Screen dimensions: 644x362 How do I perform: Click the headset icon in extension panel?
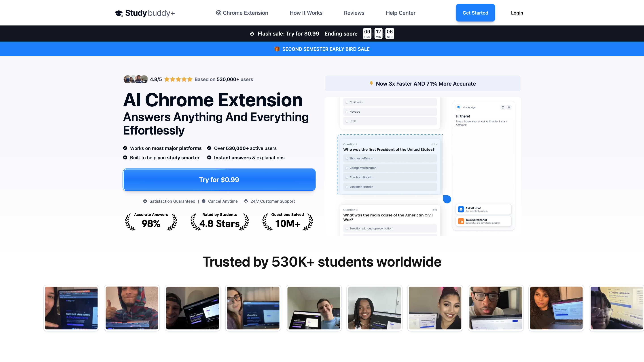click(503, 107)
